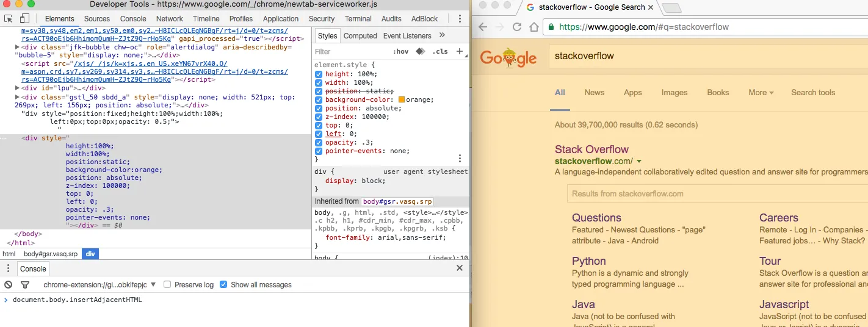
Task: Go back in the Chrome browser window
Action: tap(483, 27)
